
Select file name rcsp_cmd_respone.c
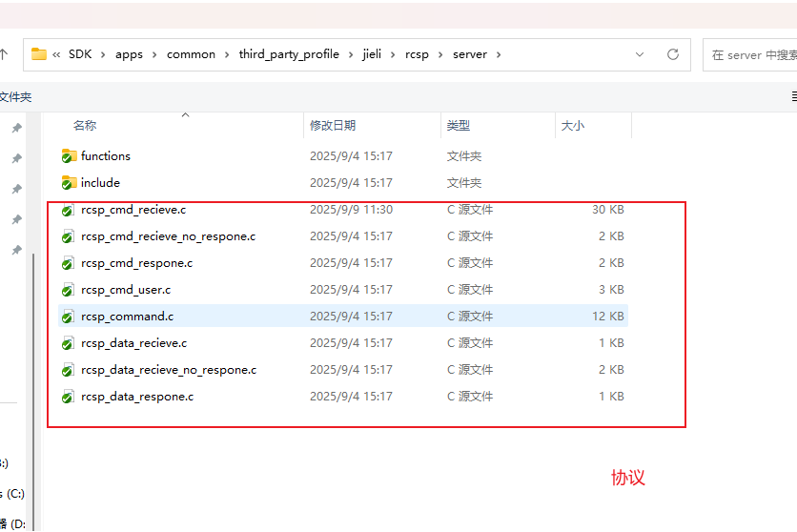tap(137, 263)
